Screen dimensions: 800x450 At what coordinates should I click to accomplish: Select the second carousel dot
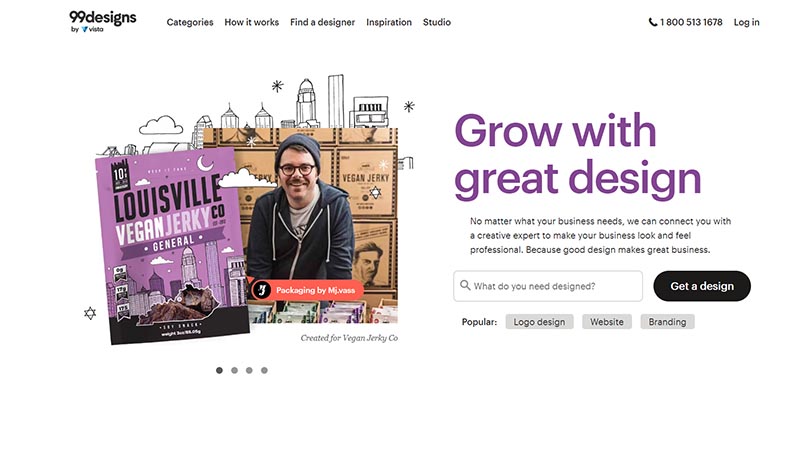tap(234, 370)
